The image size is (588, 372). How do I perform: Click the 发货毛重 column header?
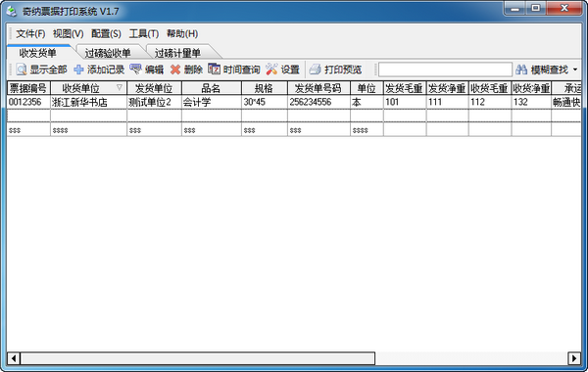click(x=405, y=88)
